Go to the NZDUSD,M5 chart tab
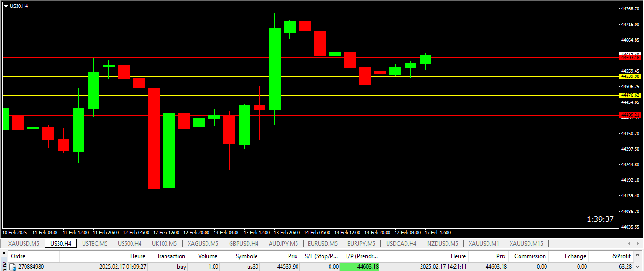This screenshot has height=271, width=644. (x=443, y=244)
